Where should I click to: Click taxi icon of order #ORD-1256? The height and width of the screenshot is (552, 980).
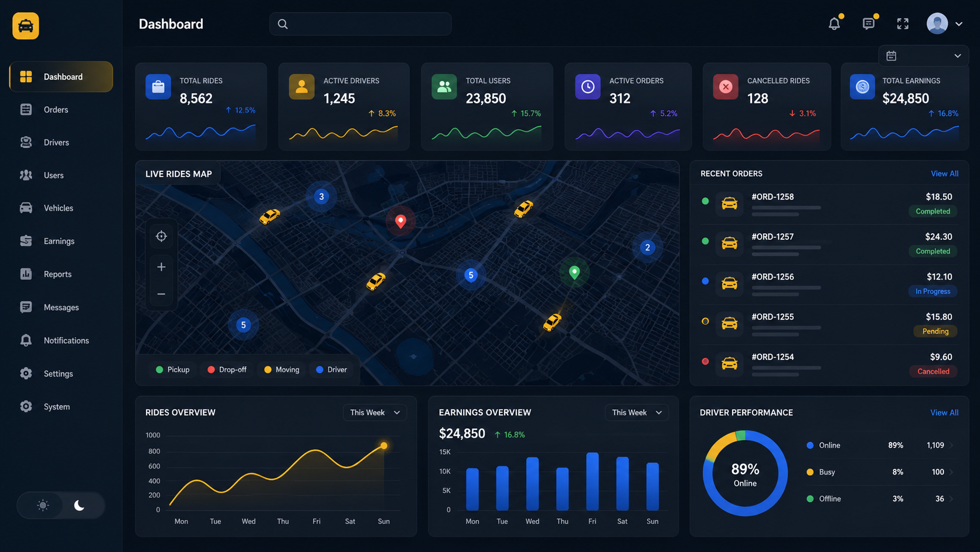(x=729, y=283)
